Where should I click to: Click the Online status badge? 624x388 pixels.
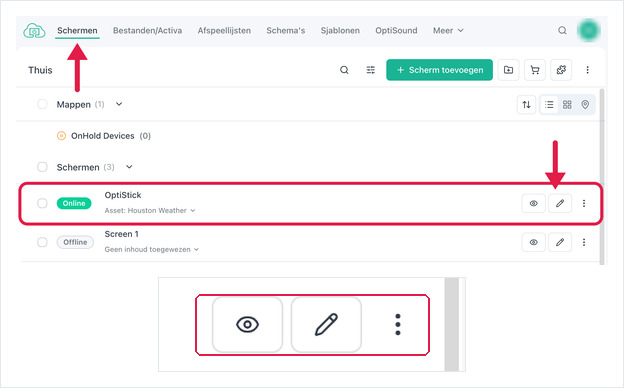tap(74, 203)
